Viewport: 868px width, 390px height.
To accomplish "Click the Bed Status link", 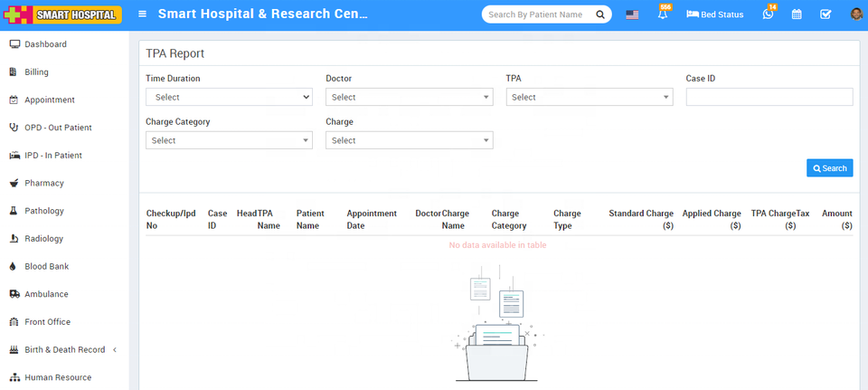I will 715,14.
